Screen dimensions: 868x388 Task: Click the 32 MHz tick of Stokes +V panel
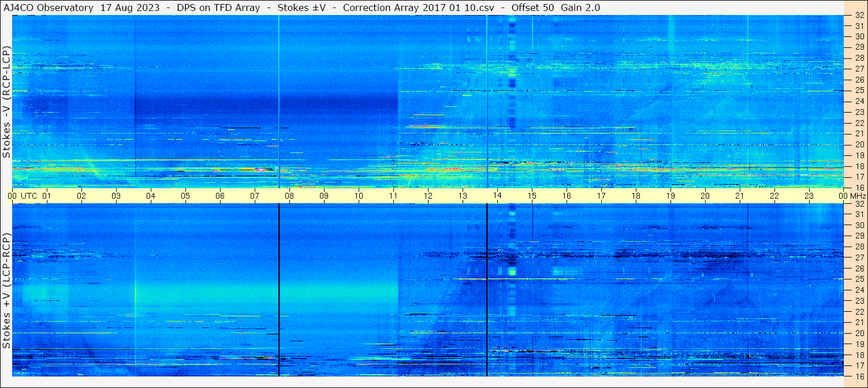(x=859, y=204)
